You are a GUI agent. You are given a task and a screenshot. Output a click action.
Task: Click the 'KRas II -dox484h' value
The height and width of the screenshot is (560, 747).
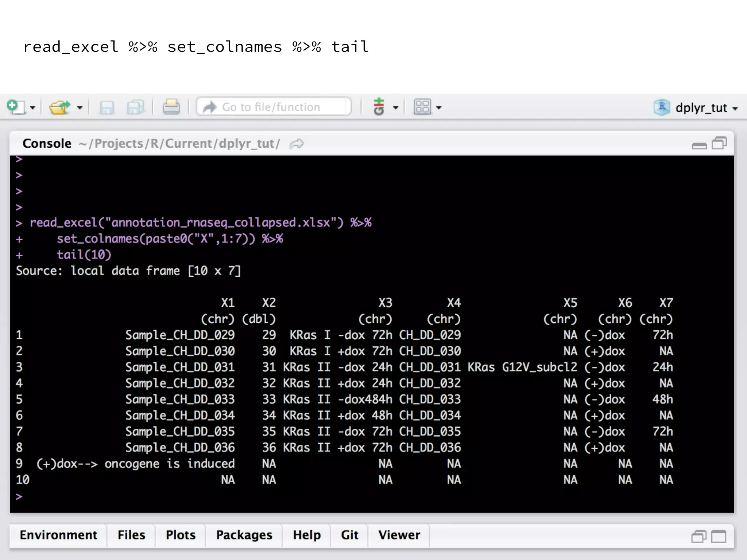(338, 399)
